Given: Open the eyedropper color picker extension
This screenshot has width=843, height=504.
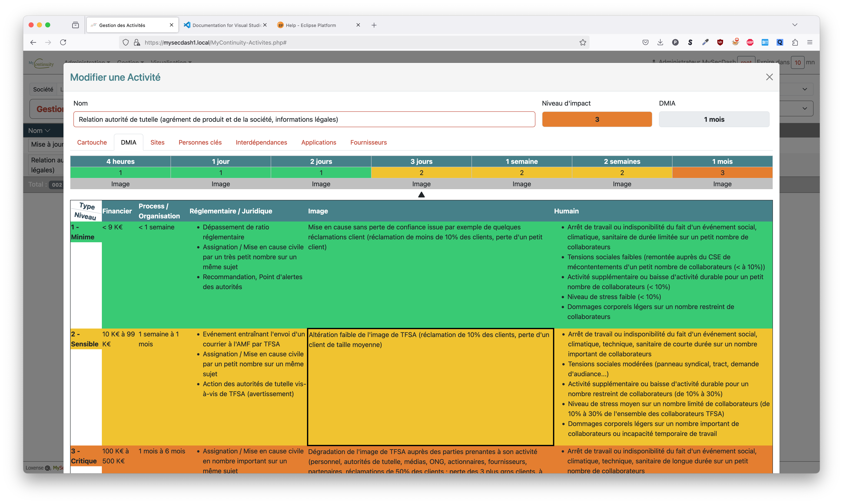Looking at the screenshot, I should tap(705, 43).
